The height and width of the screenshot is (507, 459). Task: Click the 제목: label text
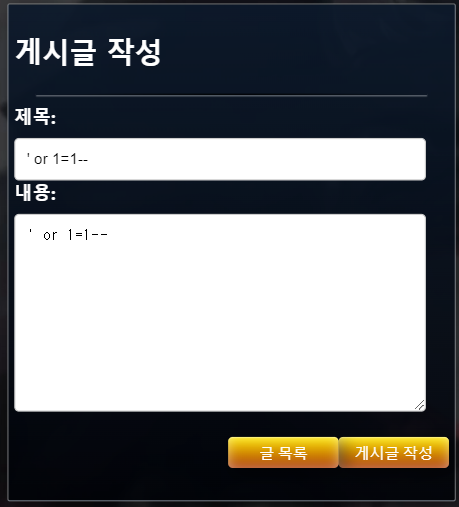pos(35,117)
